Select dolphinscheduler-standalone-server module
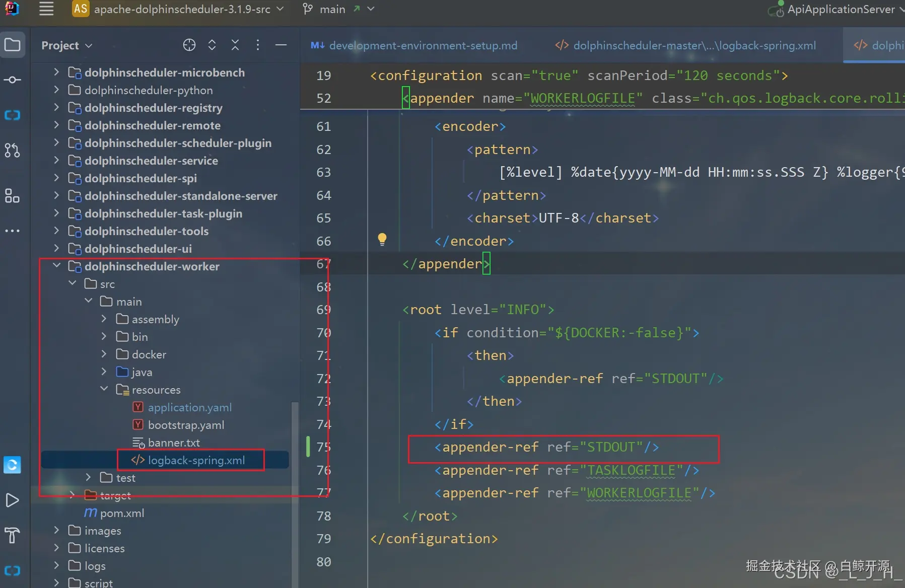Viewport: 905px width, 588px height. (181, 196)
